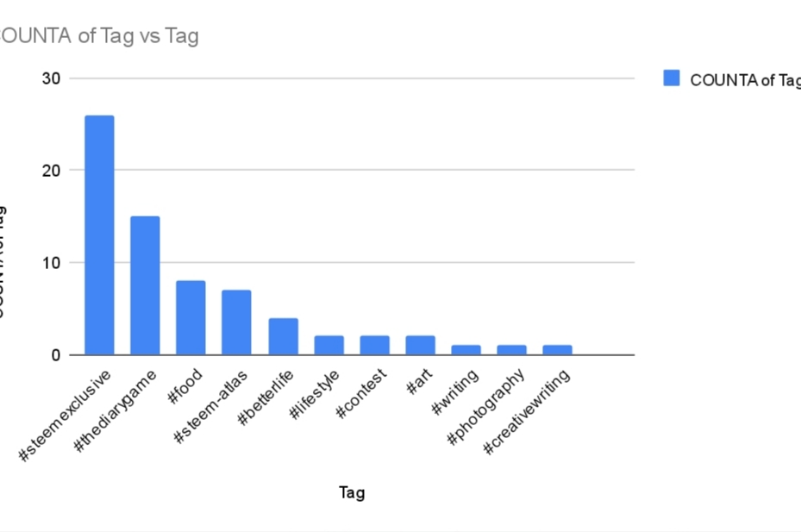The height and width of the screenshot is (532, 801).
Task: Click the horizontal axis title Tag
Action: tap(352, 492)
